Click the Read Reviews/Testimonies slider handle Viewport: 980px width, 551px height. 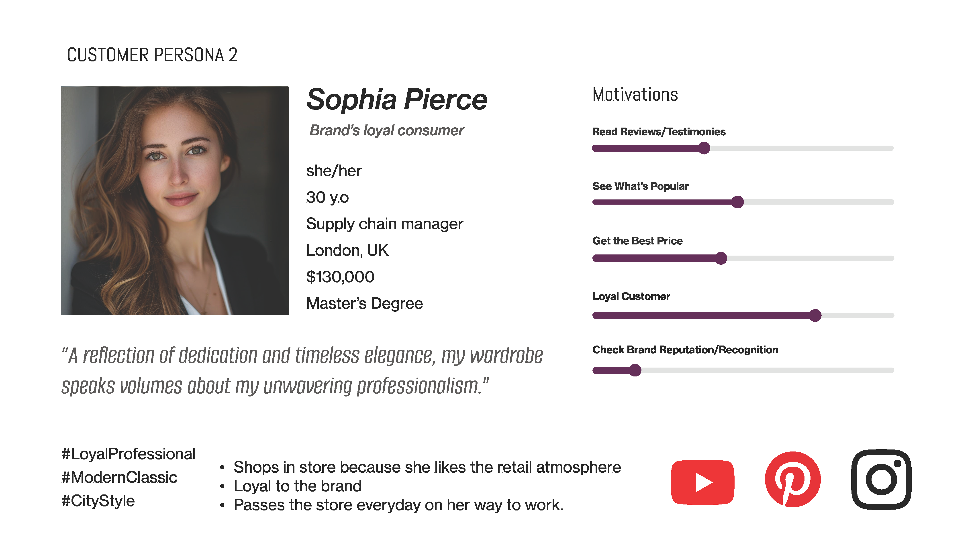tap(704, 148)
